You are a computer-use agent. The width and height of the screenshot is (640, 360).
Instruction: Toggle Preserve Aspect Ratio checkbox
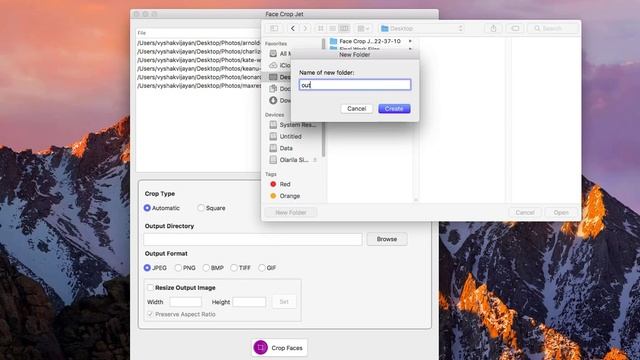[x=150, y=314]
